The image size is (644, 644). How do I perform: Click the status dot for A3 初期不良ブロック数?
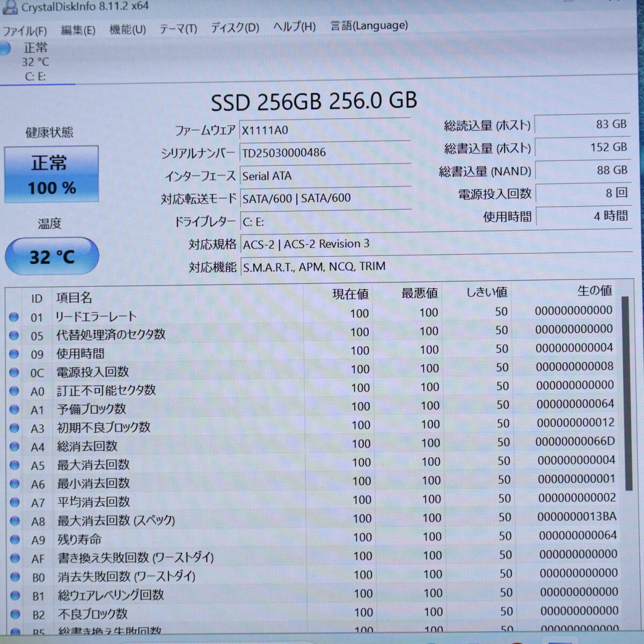(x=14, y=428)
